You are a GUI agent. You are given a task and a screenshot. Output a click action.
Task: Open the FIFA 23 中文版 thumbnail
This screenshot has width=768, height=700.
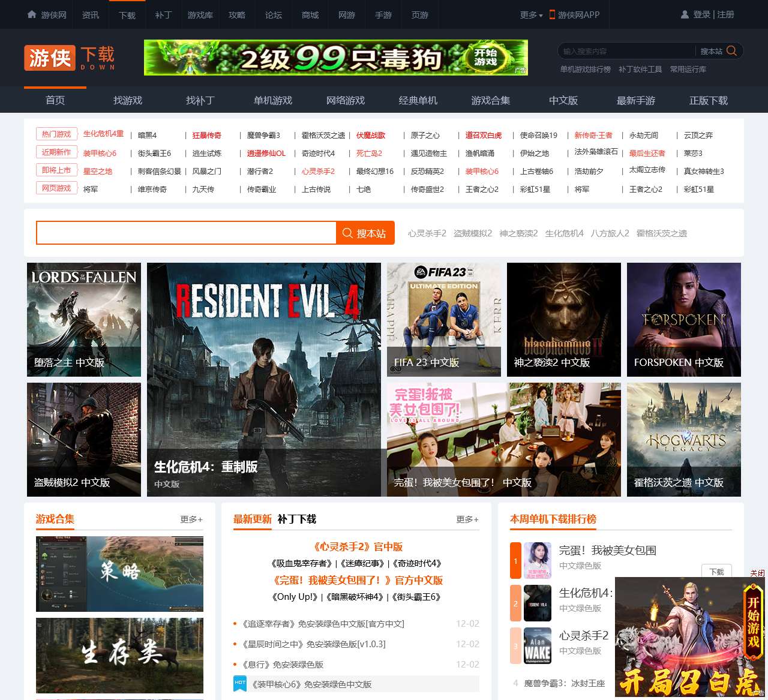(x=444, y=320)
